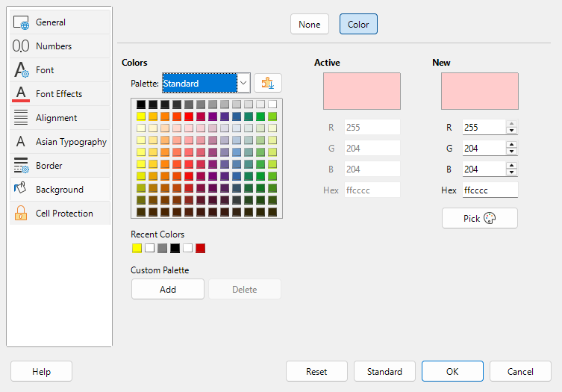The width and height of the screenshot is (562, 392).
Task: Increase the B value with up arrow
Action: point(512,165)
